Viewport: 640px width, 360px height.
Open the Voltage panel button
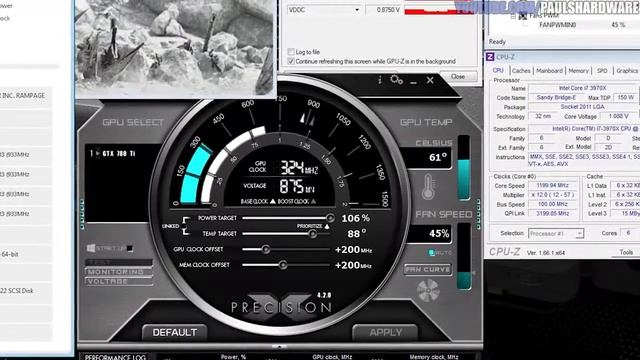click(119, 281)
